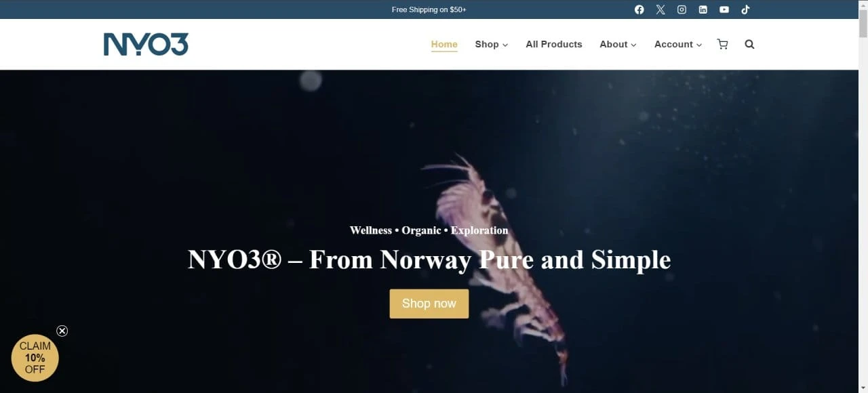Expand the About dropdown menu
This screenshot has height=393, width=868.
tap(618, 44)
